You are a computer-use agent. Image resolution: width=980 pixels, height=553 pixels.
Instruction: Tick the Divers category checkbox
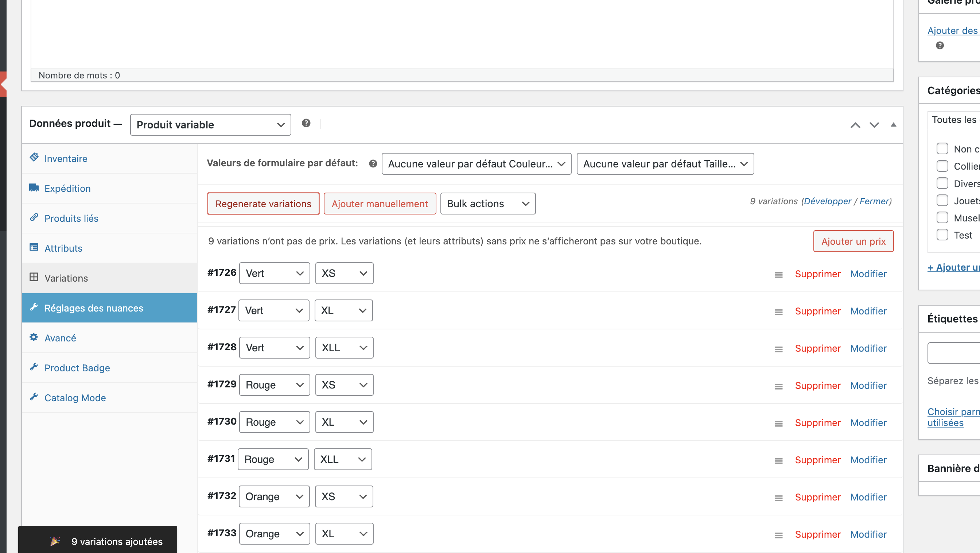pos(942,183)
